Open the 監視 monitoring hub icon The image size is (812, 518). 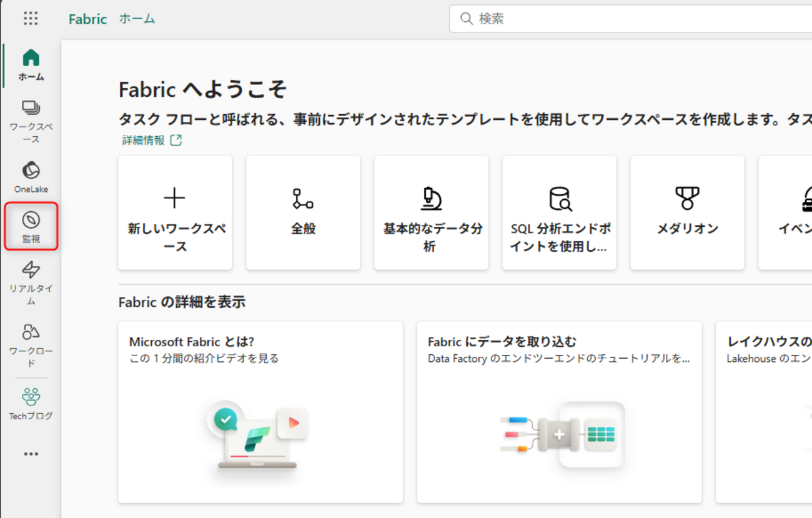click(31, 226)
